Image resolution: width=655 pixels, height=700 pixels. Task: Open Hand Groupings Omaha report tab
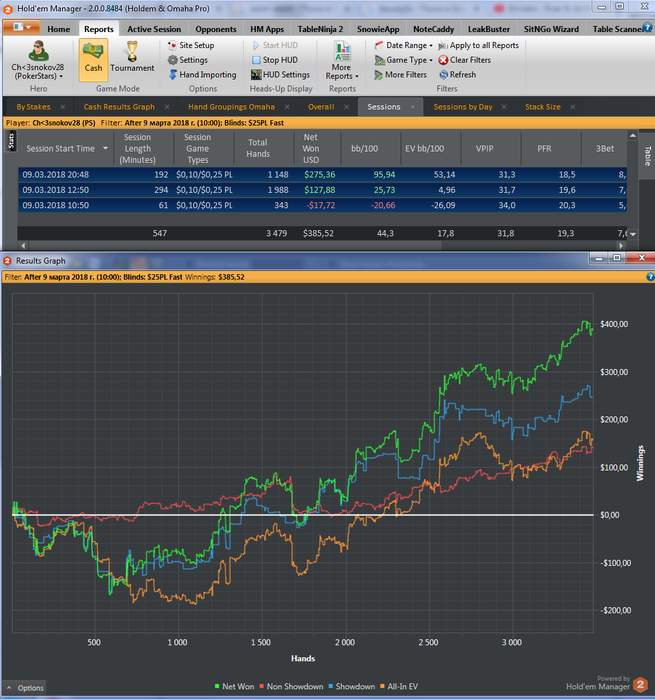(x=231, y=107)
